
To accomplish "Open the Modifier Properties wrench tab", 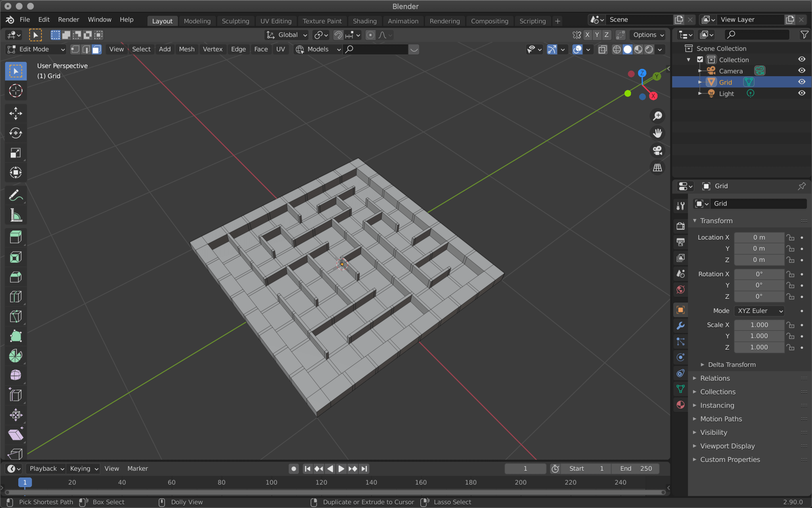I will tap(681, 326).
